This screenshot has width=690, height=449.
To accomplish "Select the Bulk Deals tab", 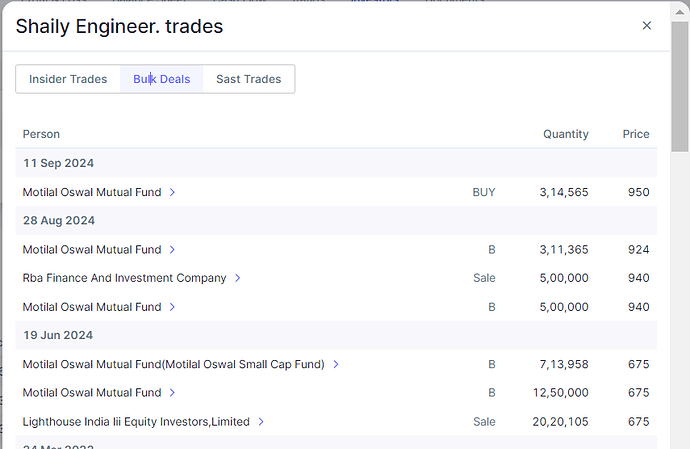I will [x=162, y=79].
